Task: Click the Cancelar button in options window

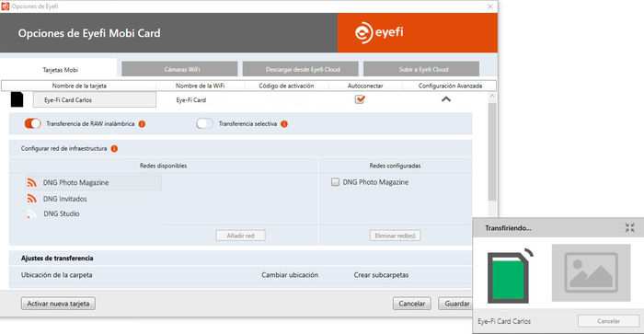Action: [412, 304]
